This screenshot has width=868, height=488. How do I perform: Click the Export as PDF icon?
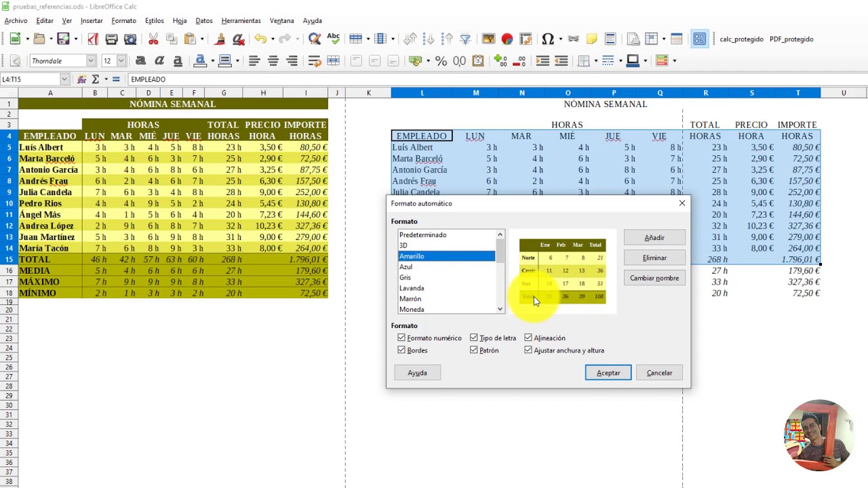coord(93,39)
